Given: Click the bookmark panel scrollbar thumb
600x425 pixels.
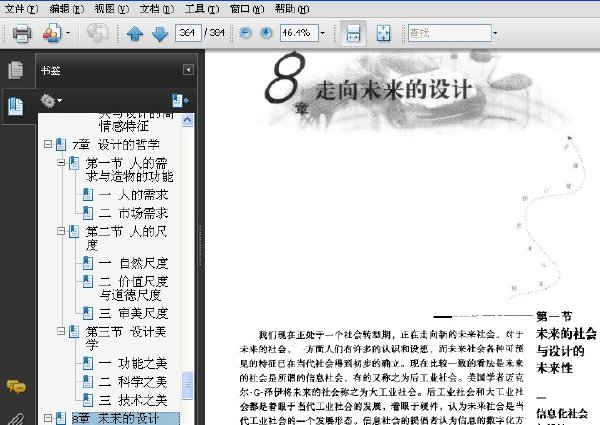Looking at the screenshot, I should [x=188, y=385].
